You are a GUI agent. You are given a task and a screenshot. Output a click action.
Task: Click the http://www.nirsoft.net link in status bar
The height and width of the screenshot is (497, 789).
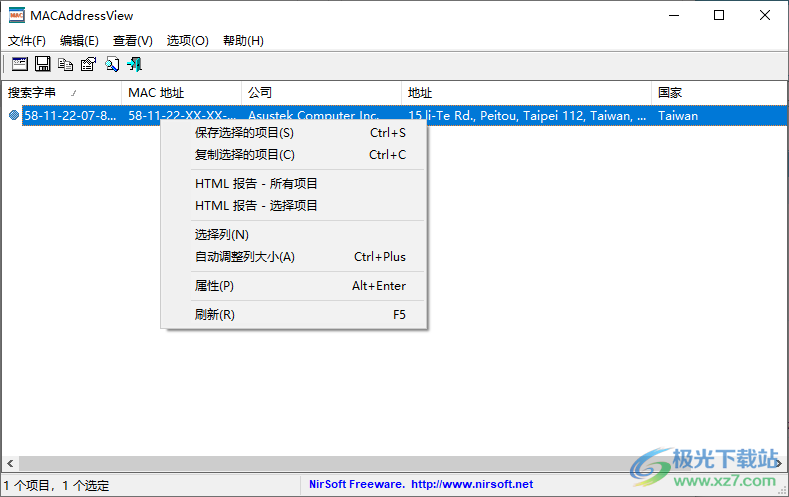pyautogui.click(x=472, y=484)
